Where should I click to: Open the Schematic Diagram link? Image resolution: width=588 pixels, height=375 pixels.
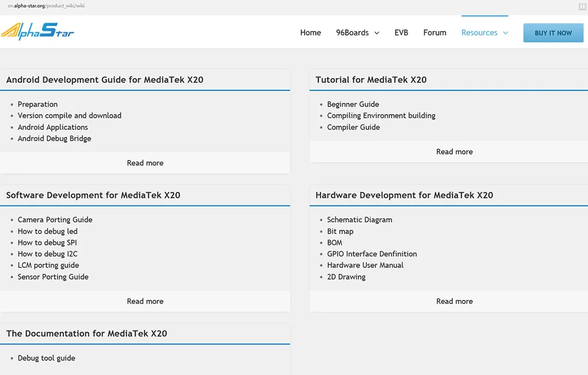tap(359, 220)
